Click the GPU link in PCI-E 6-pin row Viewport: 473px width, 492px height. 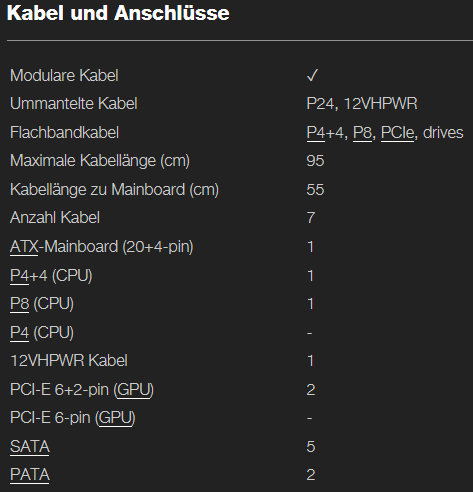coord(115,418)
